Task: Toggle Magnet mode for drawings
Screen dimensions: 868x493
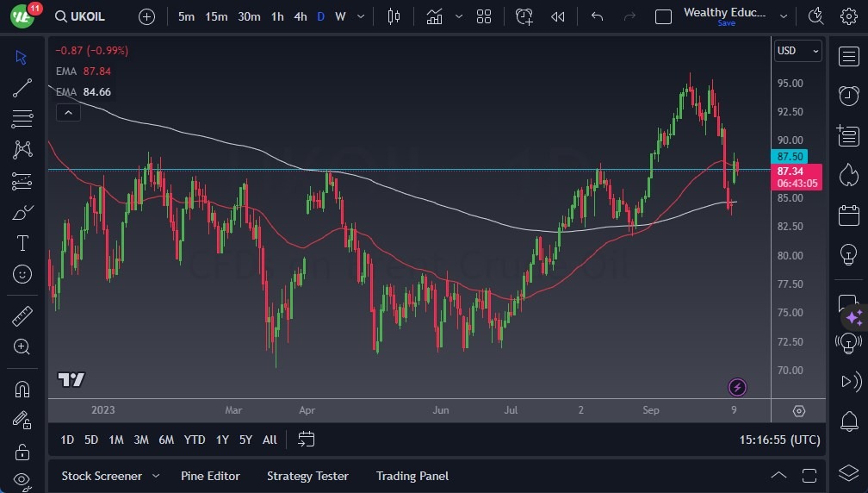Action: (22, 389)
